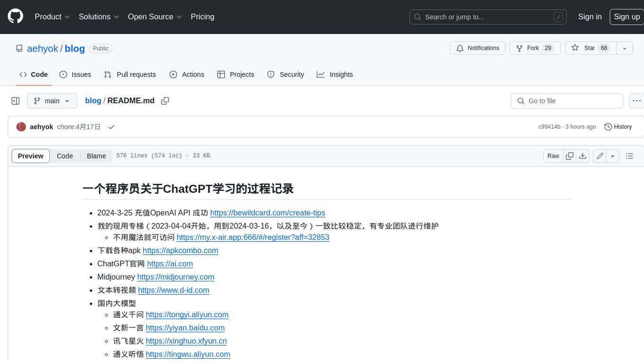Screen dimensions: 644x362
Task: Expand the Product menu
Action: coord(52,17)
